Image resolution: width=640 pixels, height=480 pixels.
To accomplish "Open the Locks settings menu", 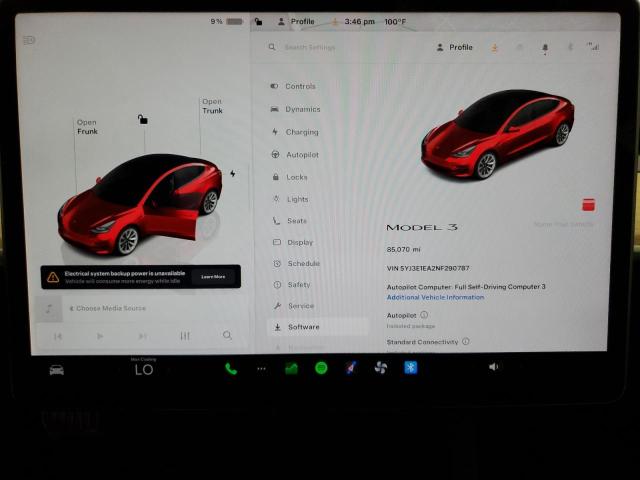I will click(290, 177).
